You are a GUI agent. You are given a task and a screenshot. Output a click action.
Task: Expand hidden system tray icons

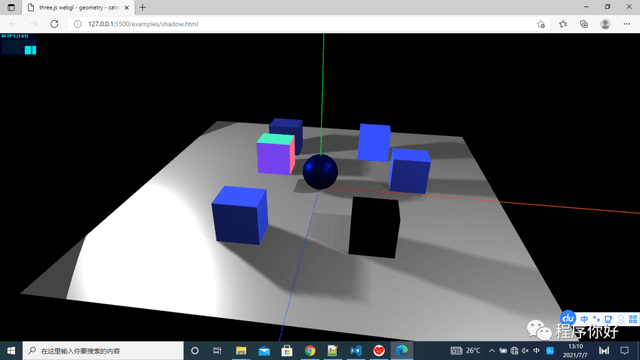(x=491, y=351)
